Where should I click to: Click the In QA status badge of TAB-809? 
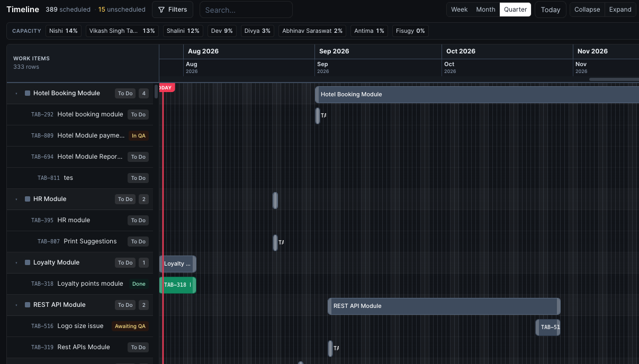coord(138,136)
